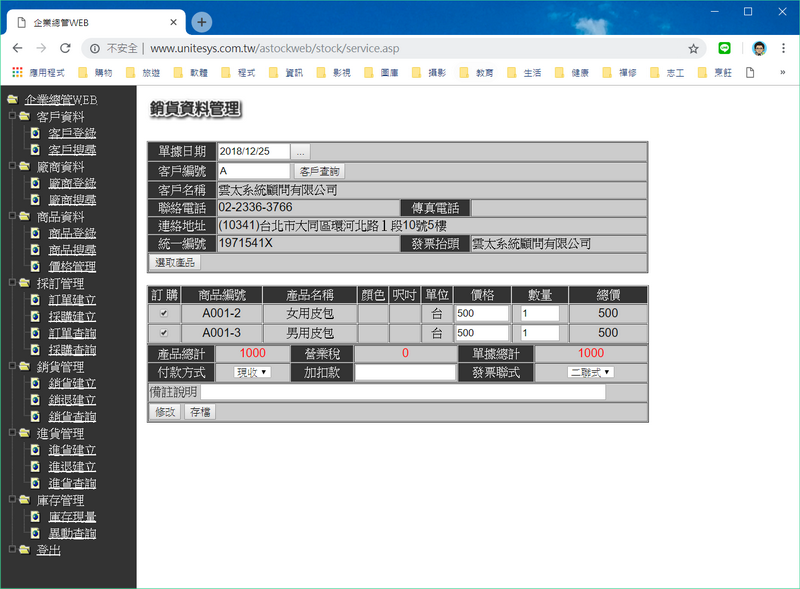The height and width of the screenshot is (589, 800).
Task: Open the 烹飪 bookmark folder
Action: 715,72
